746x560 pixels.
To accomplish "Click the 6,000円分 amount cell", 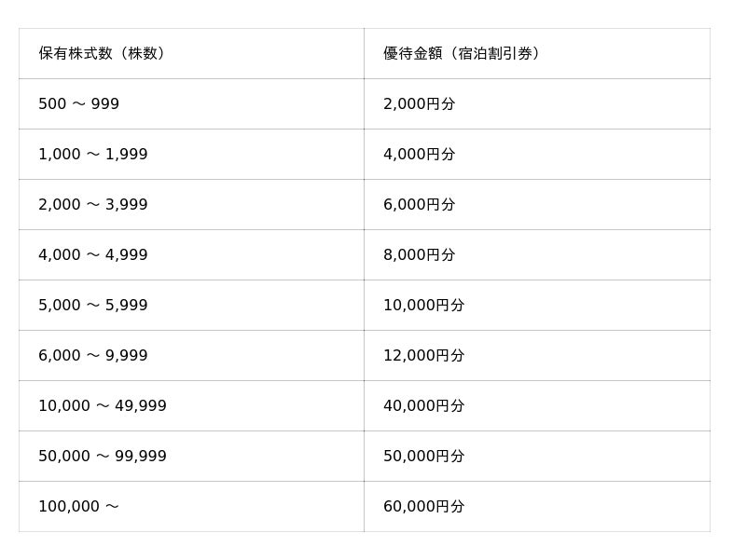I will point(420,205).
